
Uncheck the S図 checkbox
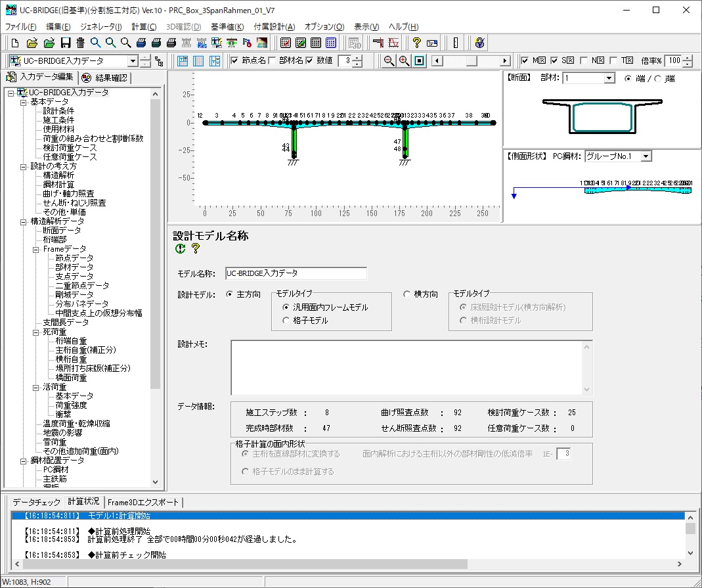[x=554, y=60]
